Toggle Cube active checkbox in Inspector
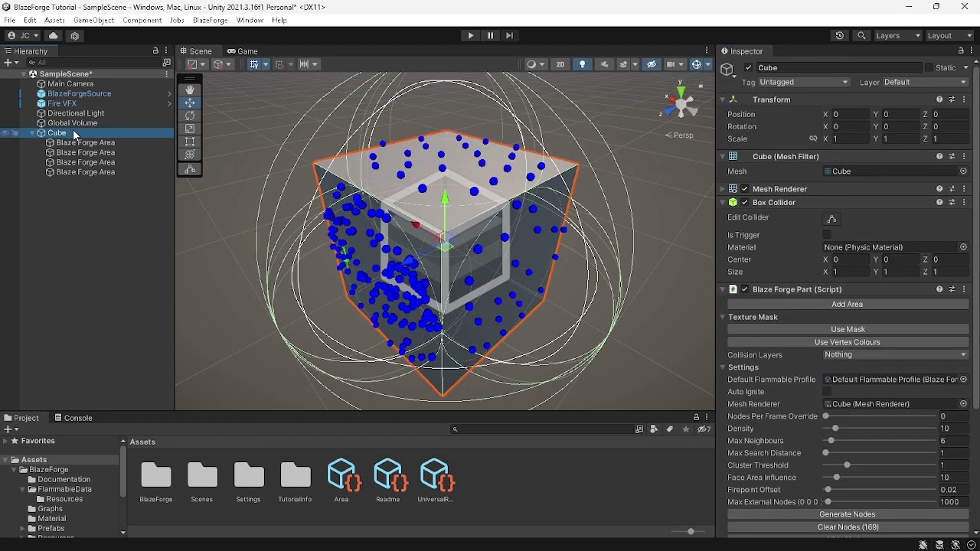Screen dimensions: 980x551 [749, 67]
